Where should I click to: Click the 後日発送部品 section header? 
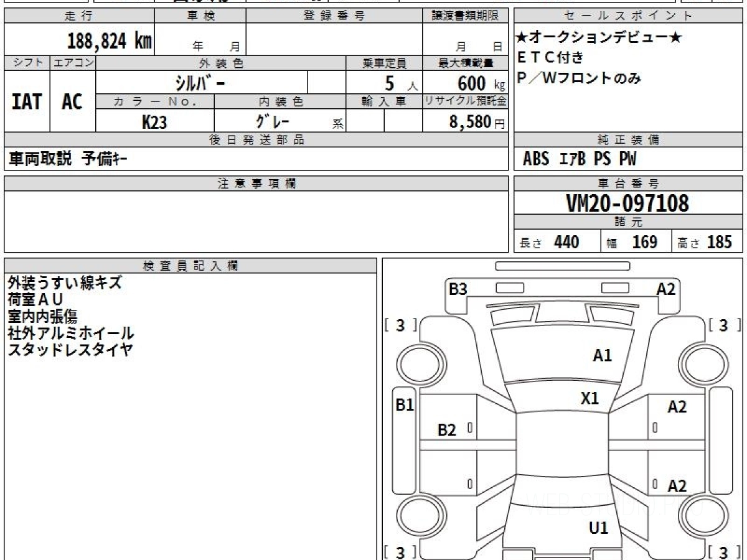[x=256, y=140]
